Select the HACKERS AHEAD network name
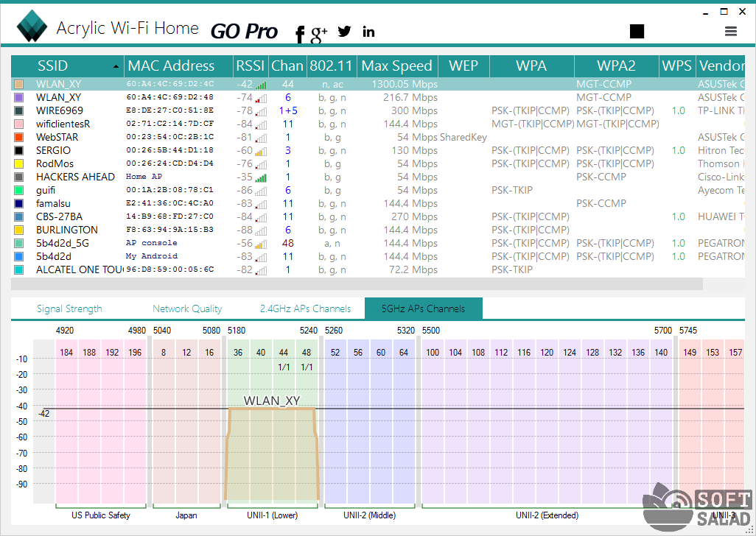 click(75, 177)
